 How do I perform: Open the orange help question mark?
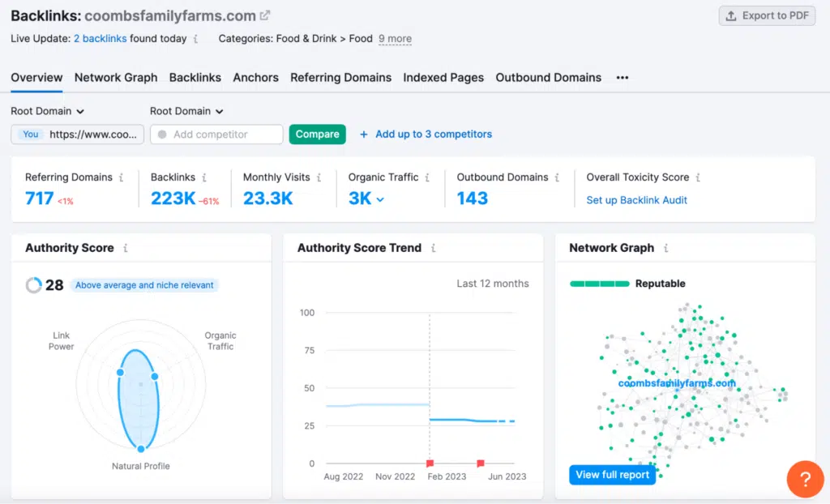[x=805, y=479]
